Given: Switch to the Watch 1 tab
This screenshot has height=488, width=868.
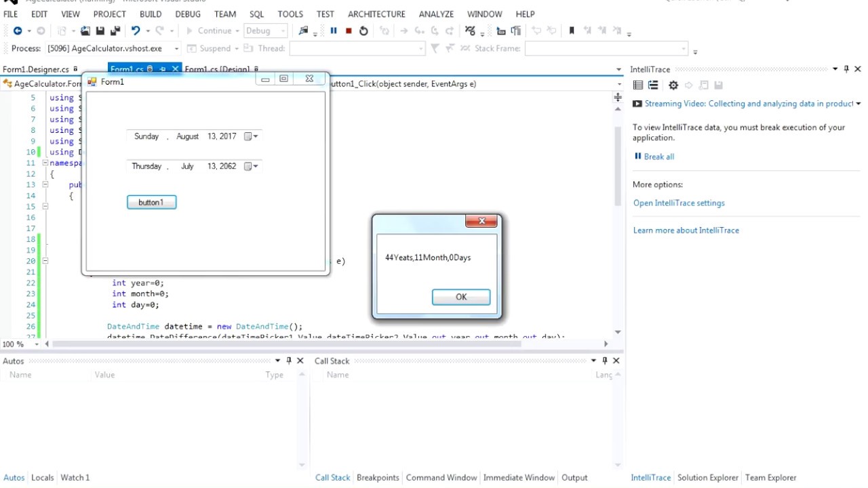Looking at the screenshot, I should point(75,477).
